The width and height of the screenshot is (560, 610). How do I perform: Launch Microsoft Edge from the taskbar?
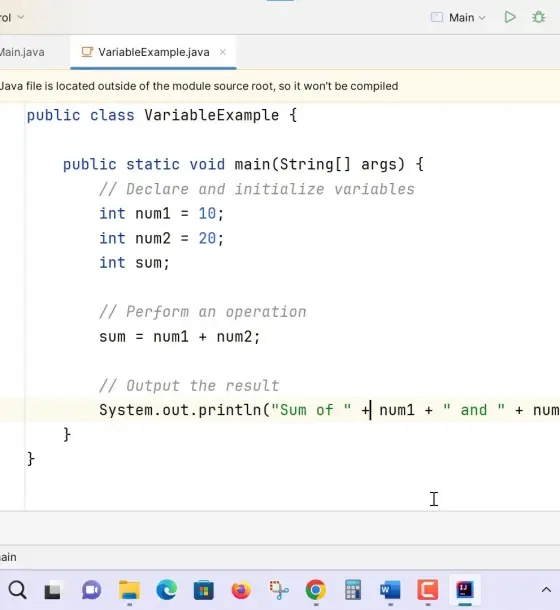tap(167, 590)
